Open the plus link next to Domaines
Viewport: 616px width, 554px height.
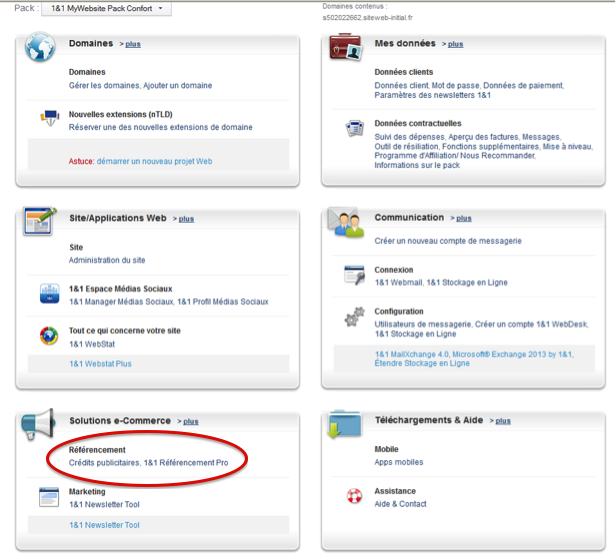coord(133,44)
